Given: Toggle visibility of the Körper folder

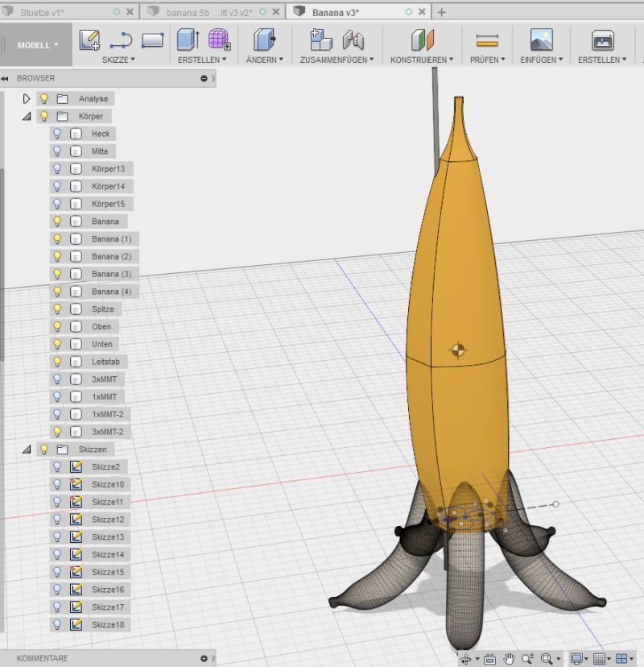Looking at the screenshot, I should tap(43, 116).
